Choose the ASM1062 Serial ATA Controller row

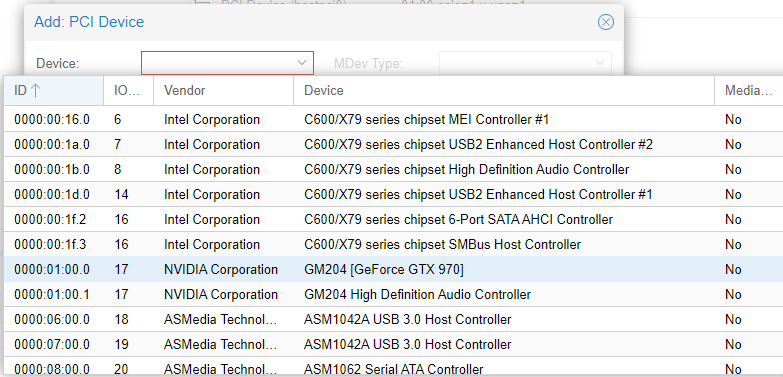point(393,369)
